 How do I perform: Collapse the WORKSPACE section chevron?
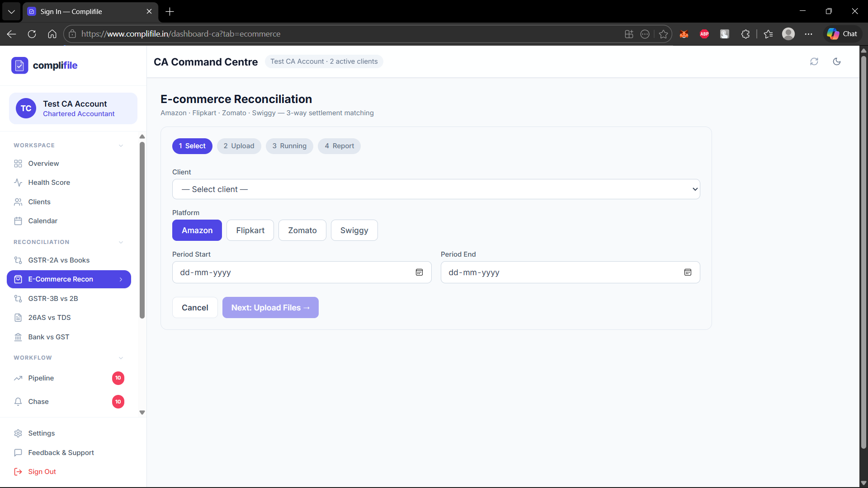coord(121,145)
